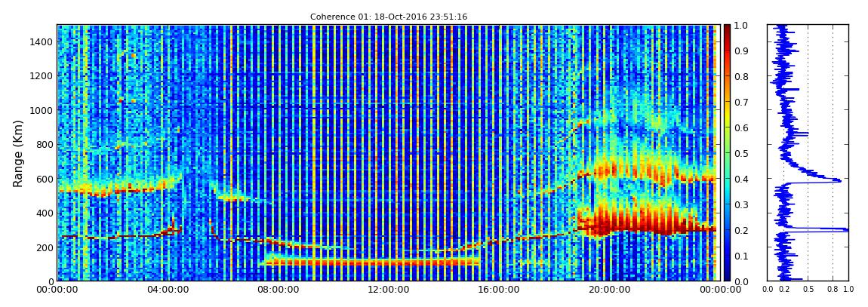Click the 1200 range tick label

pos(41,75)
